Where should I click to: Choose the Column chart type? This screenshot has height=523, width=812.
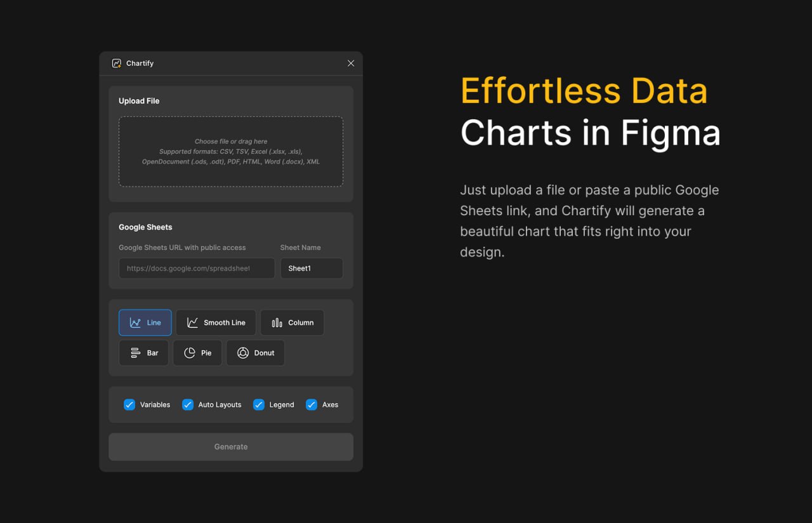[x=292, y=322]
